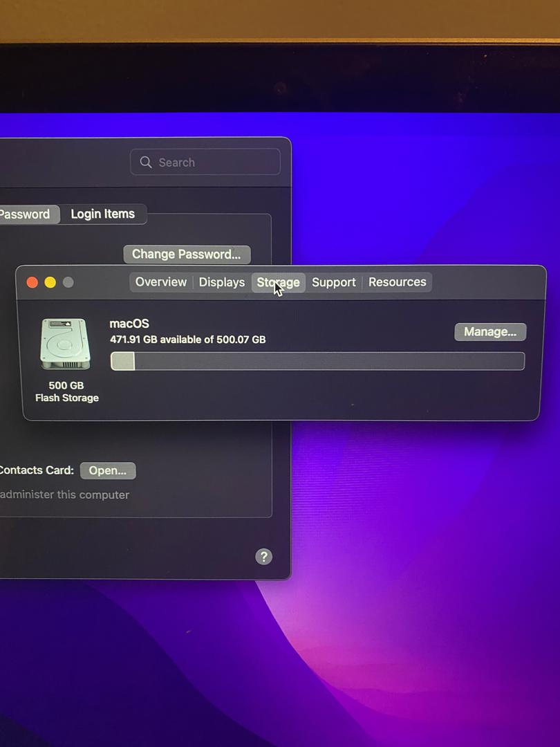Image resolution: width=560 pixels, height=747 pixels.
Task: Click the disabled gray zoom window button
Action: click(x=68, y=282)
